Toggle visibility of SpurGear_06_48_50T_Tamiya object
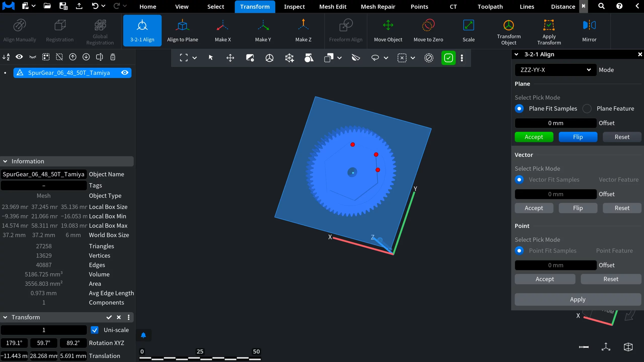644x362 pixels. click(125, 73)
